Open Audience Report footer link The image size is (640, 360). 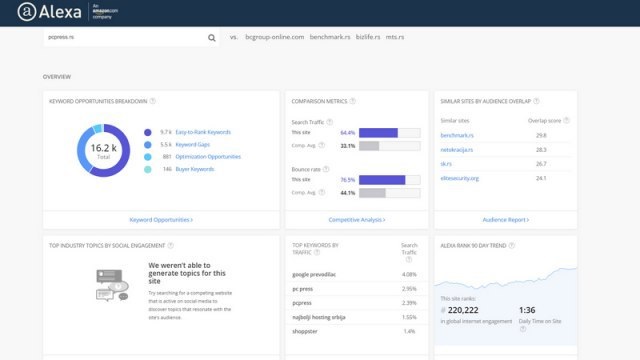(x=506, y=220)
